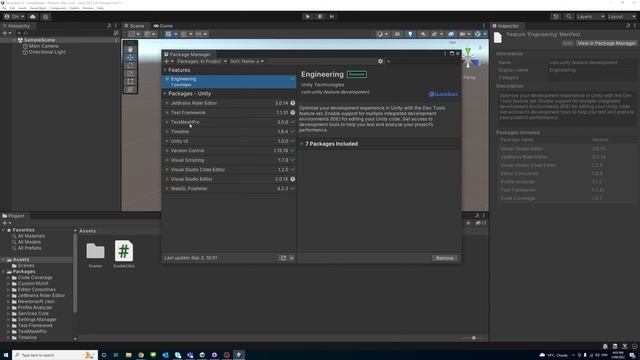Screen dimensions: 640x360
Task: Select the Hand tool in Scene view
Action: point(130,49)
